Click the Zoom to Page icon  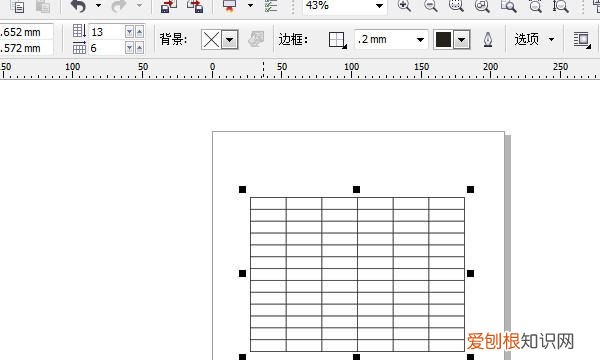[x=509, y=6]
